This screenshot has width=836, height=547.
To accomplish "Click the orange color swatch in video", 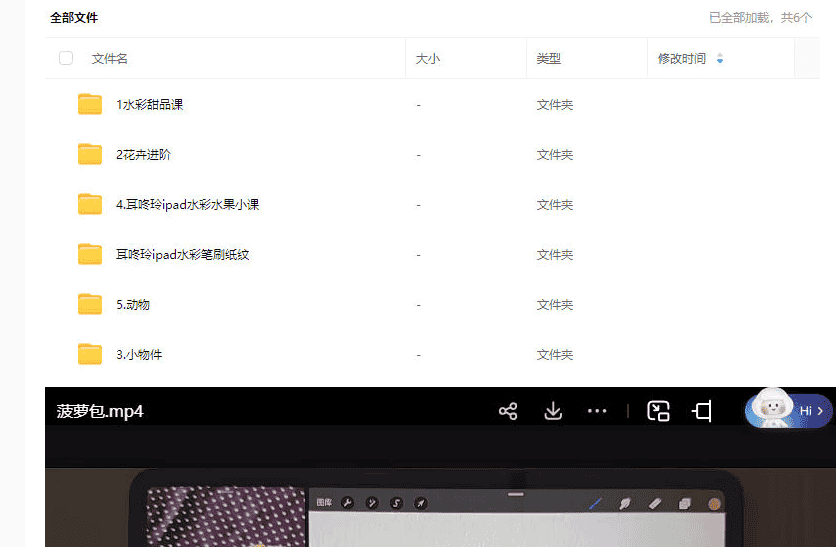I will (x=714, y=504).
